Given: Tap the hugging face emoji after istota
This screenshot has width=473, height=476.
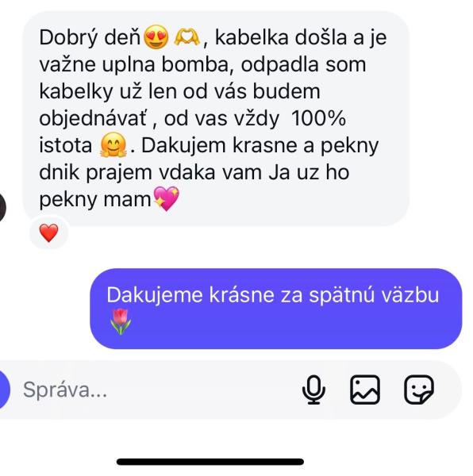Looking at the screenshot, I should coord(113,145).
